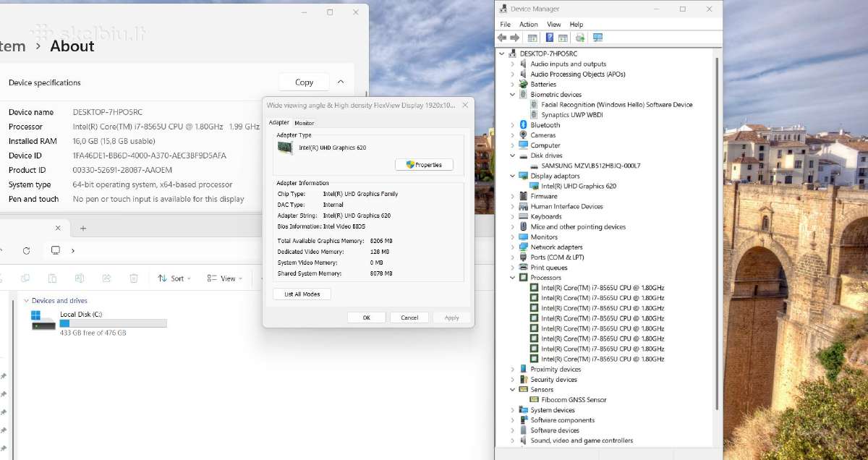Screen dimensions: 868x460
Task: Expand Audio inputs and outputs
Action: pos(512,64)
